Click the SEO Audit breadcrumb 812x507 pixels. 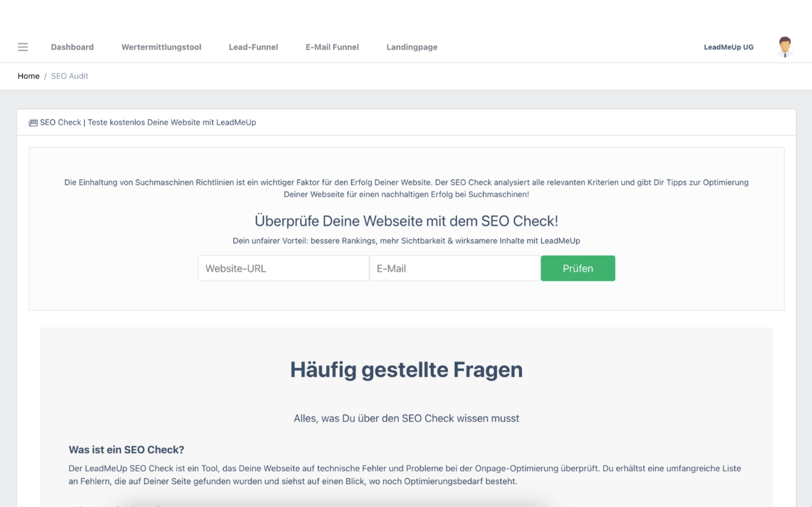point(69,76)
